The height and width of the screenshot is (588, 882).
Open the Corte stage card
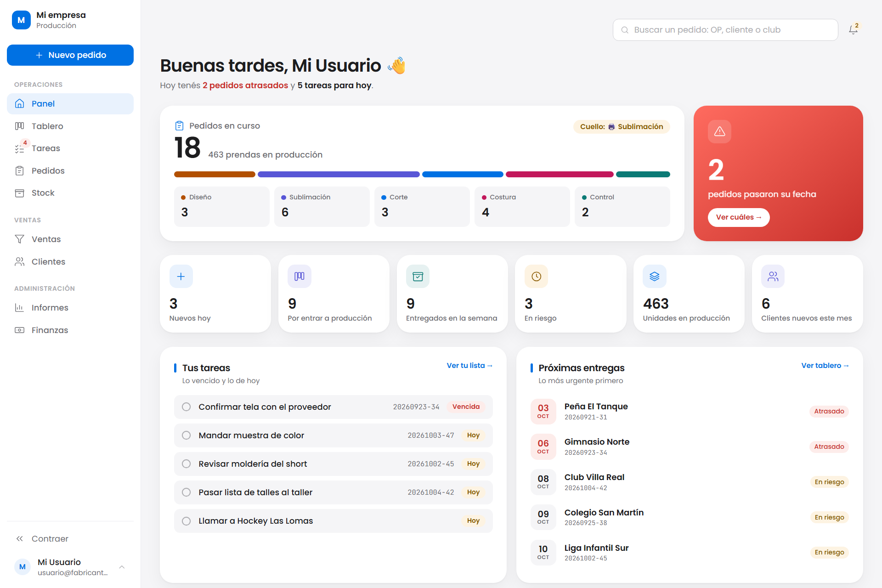pos(422,207)
